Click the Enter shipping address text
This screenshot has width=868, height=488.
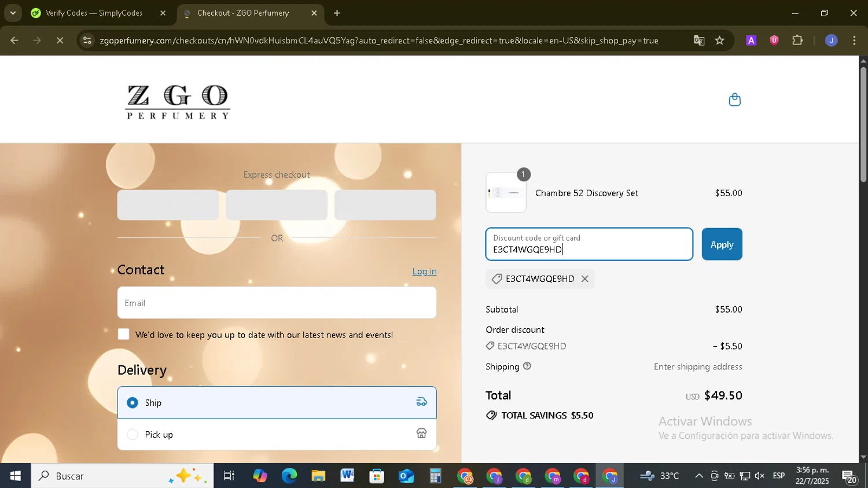click(698, 366)
